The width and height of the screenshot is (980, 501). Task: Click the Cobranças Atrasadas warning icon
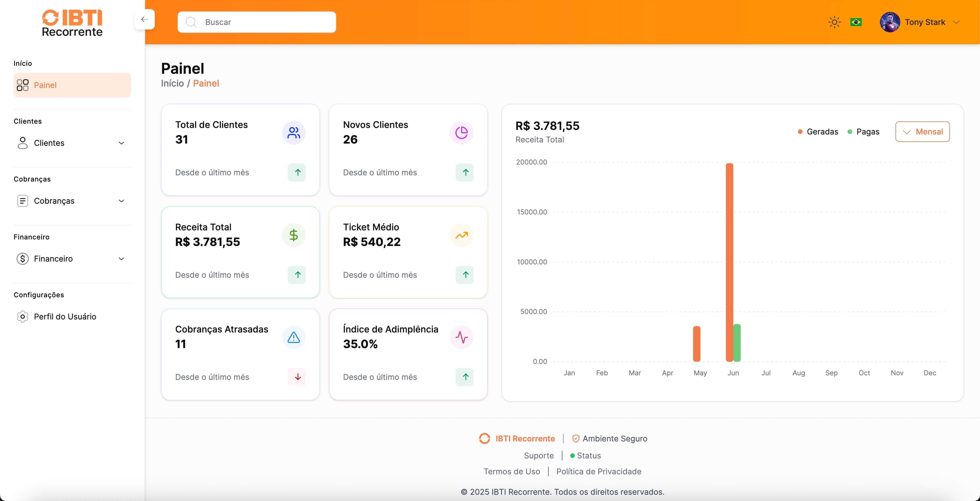pyautogui.click(x=293, y=337)
